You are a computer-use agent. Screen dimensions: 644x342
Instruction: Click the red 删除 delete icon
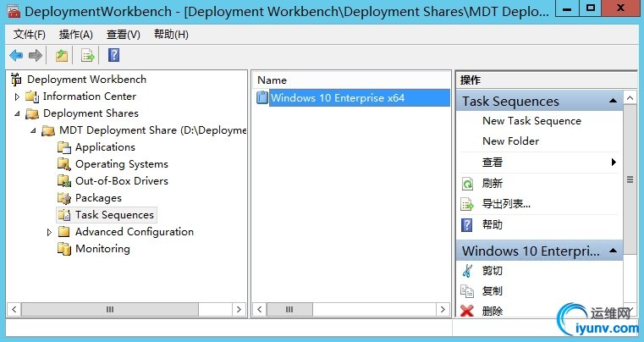[467, 311]
